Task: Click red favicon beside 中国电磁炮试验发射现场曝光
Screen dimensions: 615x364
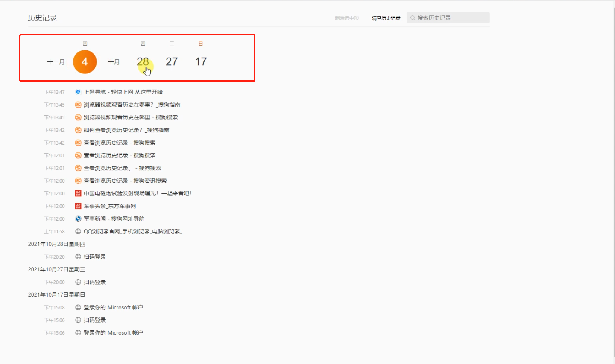Action: pyautogui.click(x=78, y=193)
